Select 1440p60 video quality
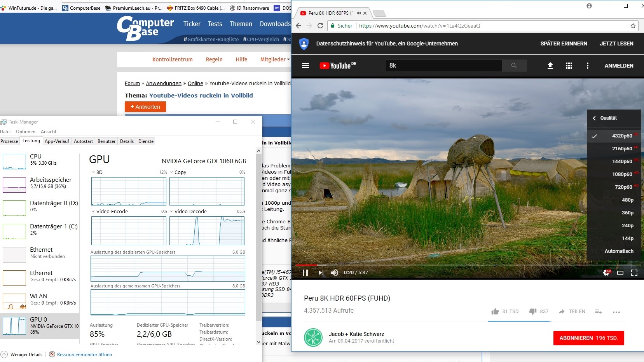The image size is (644, 362). pos(614,162)
